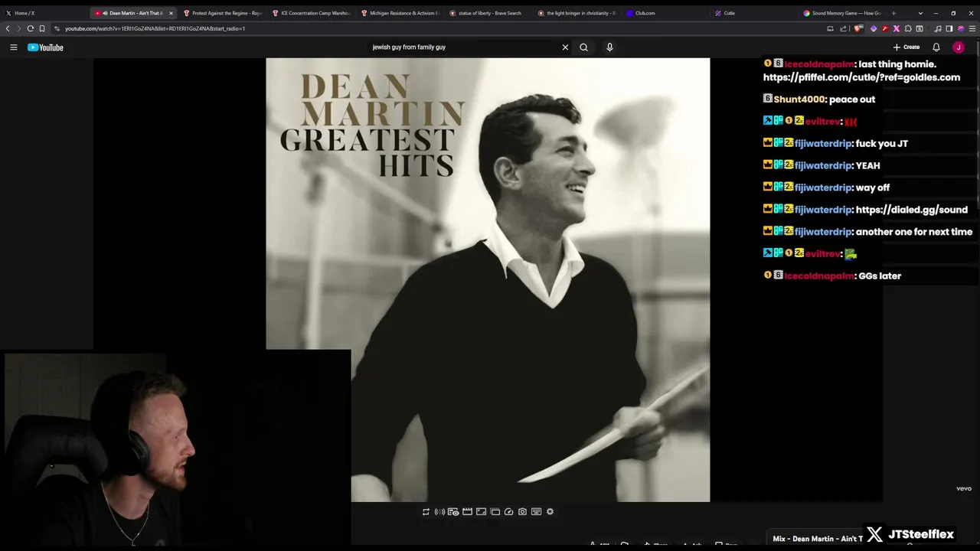Open the purple diamond extension icon
980x551 pixels.
pos(874,28)
